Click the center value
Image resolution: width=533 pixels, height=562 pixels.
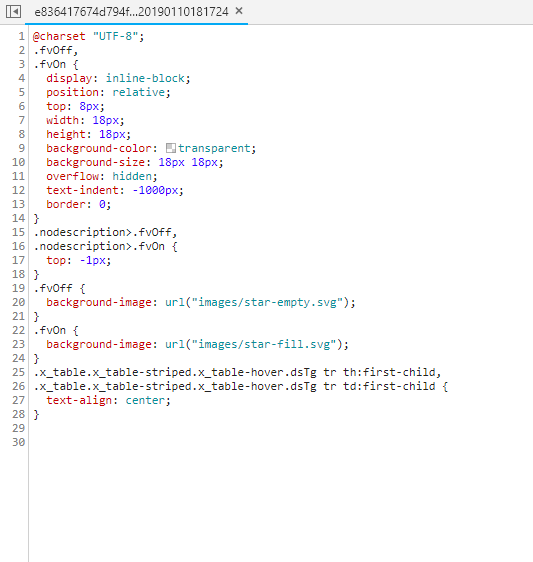point(145,400)
